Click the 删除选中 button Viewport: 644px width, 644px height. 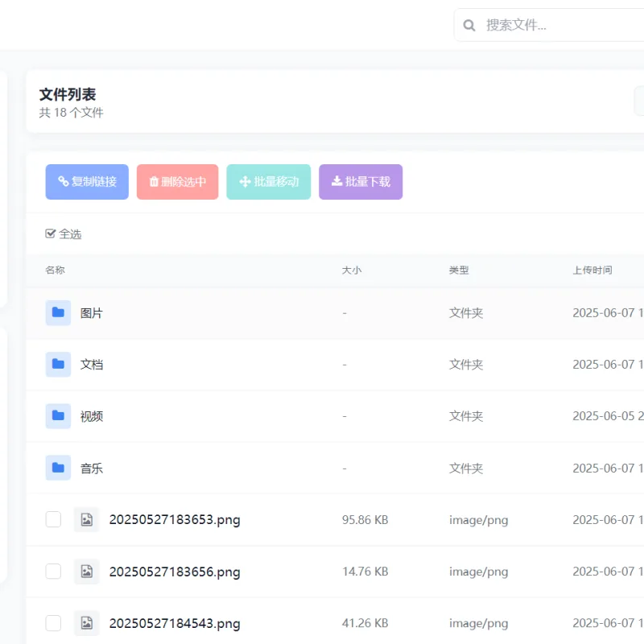[177, 182]
